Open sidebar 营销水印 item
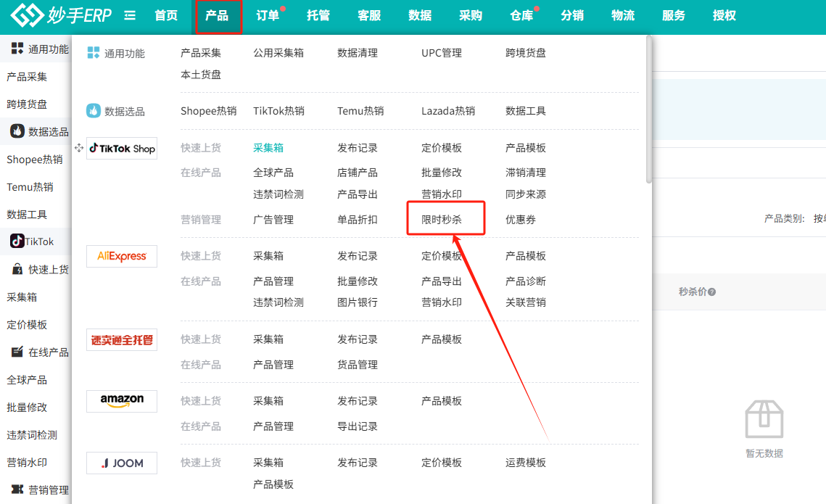The width and height of the screenshot is (826, 504). pos(27,463)
